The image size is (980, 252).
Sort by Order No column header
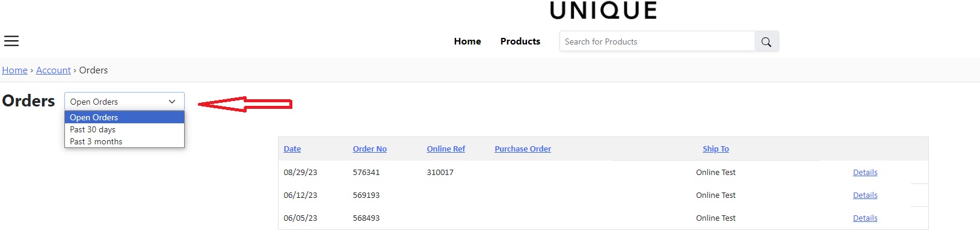369,149
